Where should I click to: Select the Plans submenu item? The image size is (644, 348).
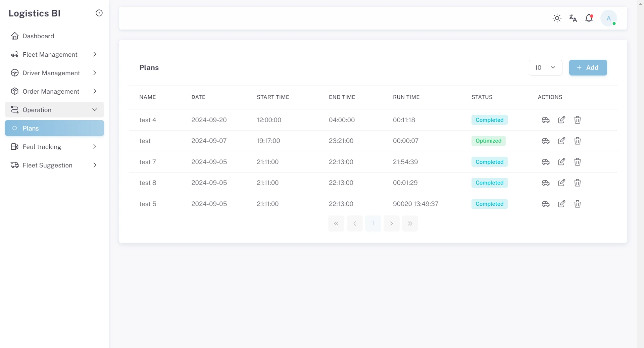pos(54,128)
